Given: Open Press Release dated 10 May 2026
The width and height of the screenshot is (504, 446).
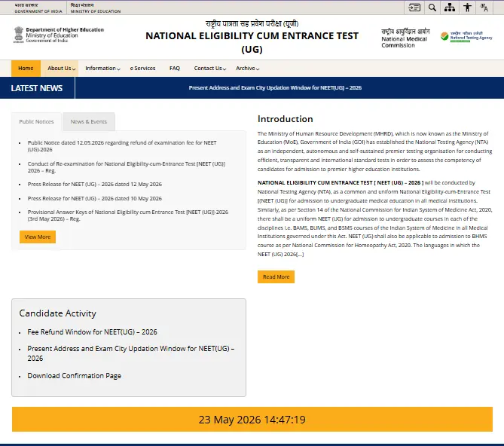Looking at the screenshot, I should pyautogui.click(x=94, y=199).
